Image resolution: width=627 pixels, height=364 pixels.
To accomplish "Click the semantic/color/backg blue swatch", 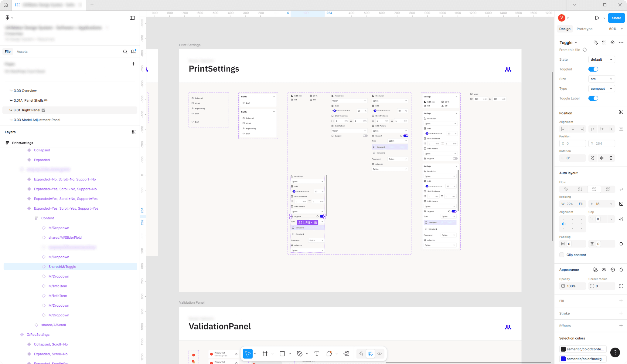I will (x=563, y=359).
